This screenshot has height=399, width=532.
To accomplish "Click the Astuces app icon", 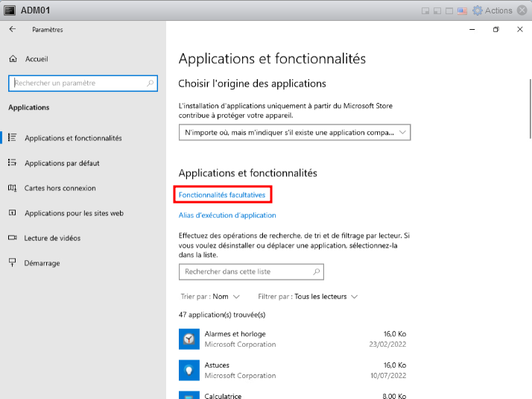I will [x=189, y=370].
